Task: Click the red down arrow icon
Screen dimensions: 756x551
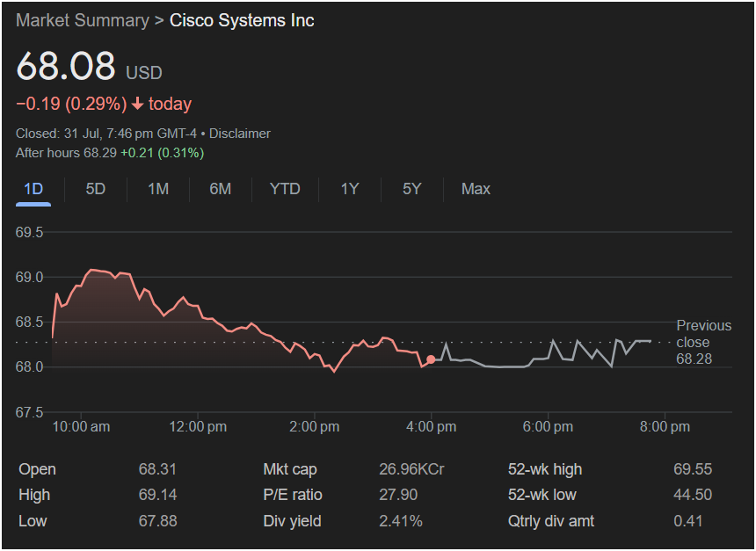Action: click(137, 104)
